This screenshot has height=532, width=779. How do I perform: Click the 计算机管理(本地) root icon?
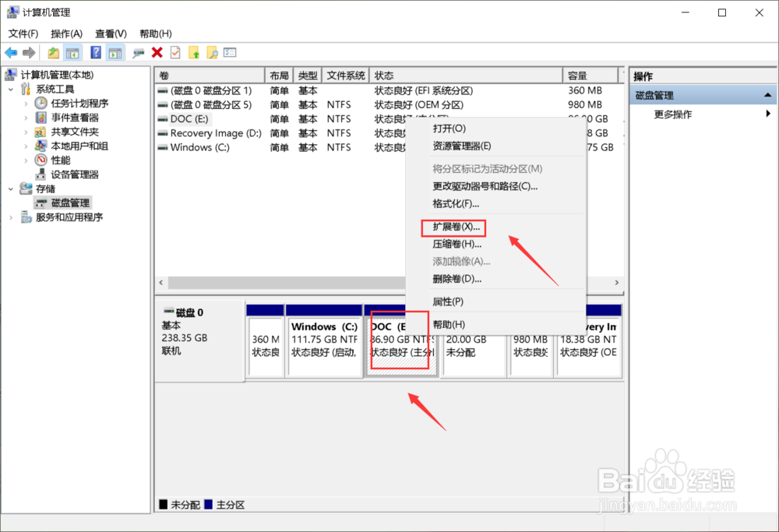11,75
